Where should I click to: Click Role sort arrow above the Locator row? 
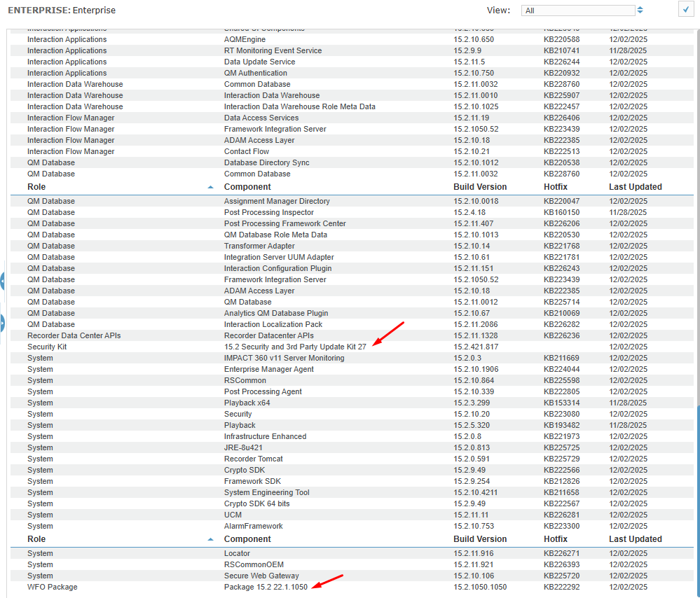[211, 540]
